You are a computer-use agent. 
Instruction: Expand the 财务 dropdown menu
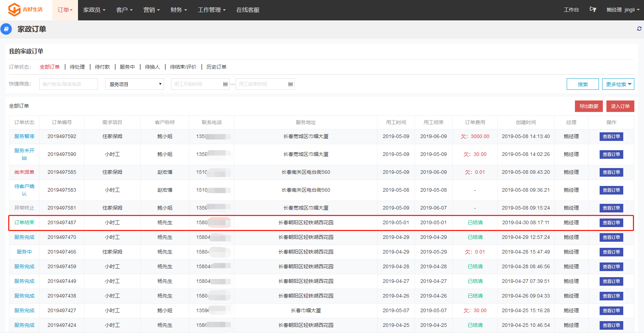pos(179,10)
